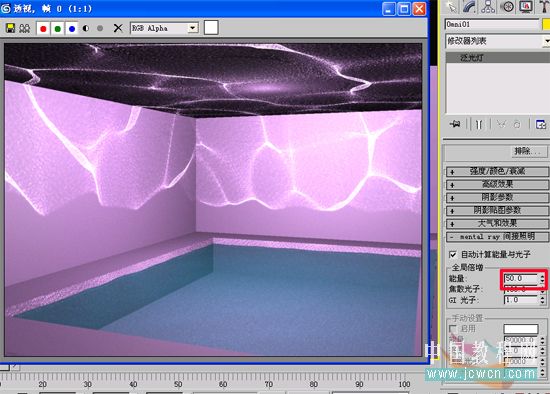Click frame 30 on the time ruler
550x394 pixels.
pos(88,384)
